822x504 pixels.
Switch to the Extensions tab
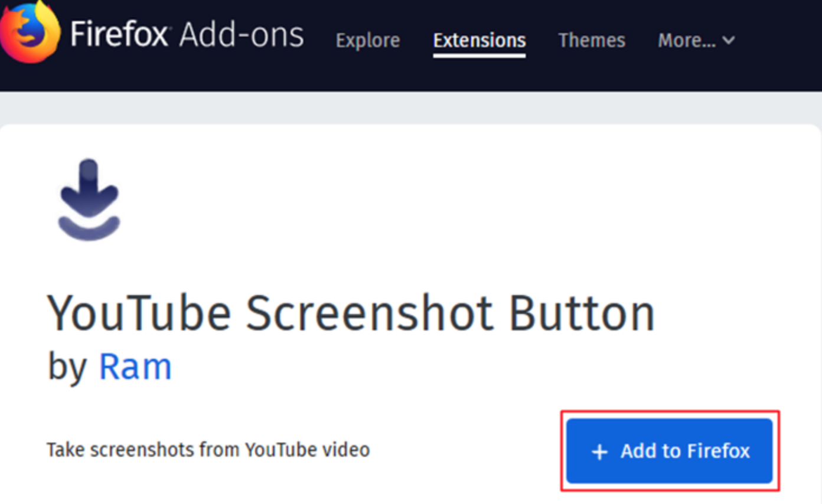tap(480, 40)
